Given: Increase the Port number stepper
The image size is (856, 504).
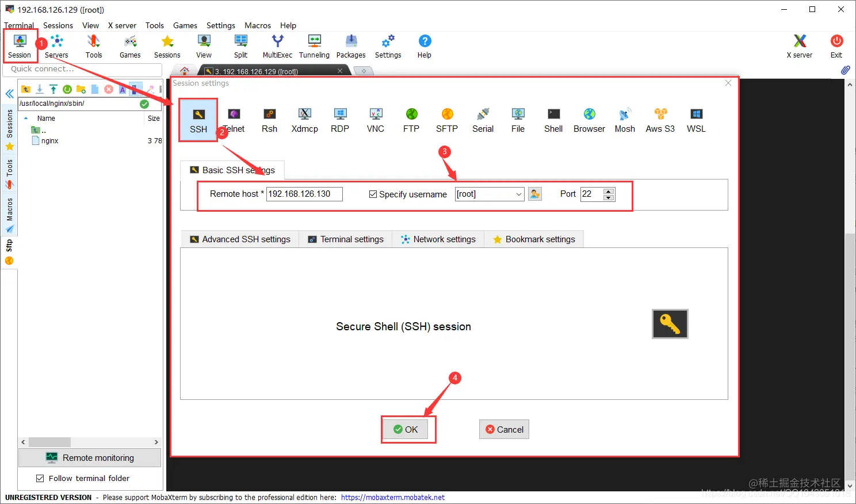Looking at the screenshot, I should [609, 191].
